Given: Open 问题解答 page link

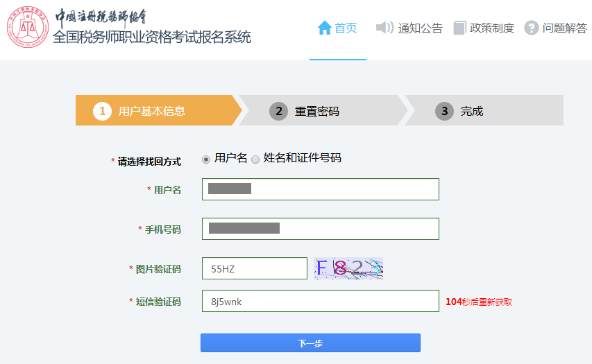Looking at the screenshot, I should point(564,28).
